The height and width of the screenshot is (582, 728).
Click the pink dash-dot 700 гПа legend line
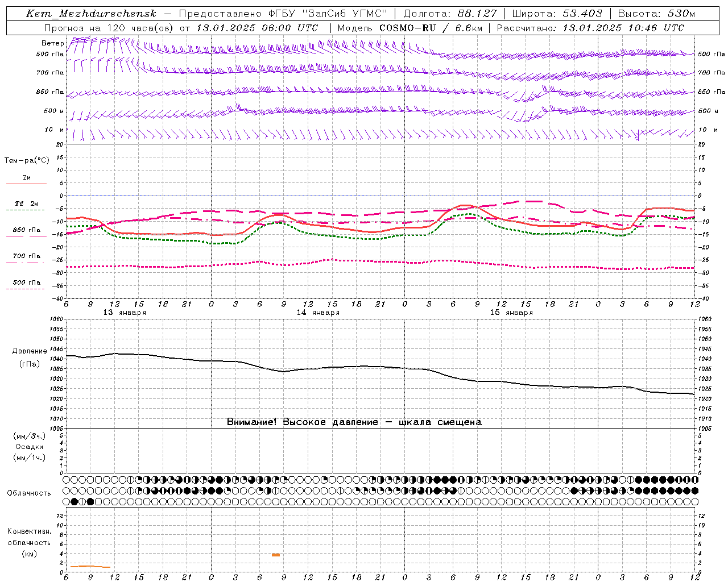(x=25, y=262)
